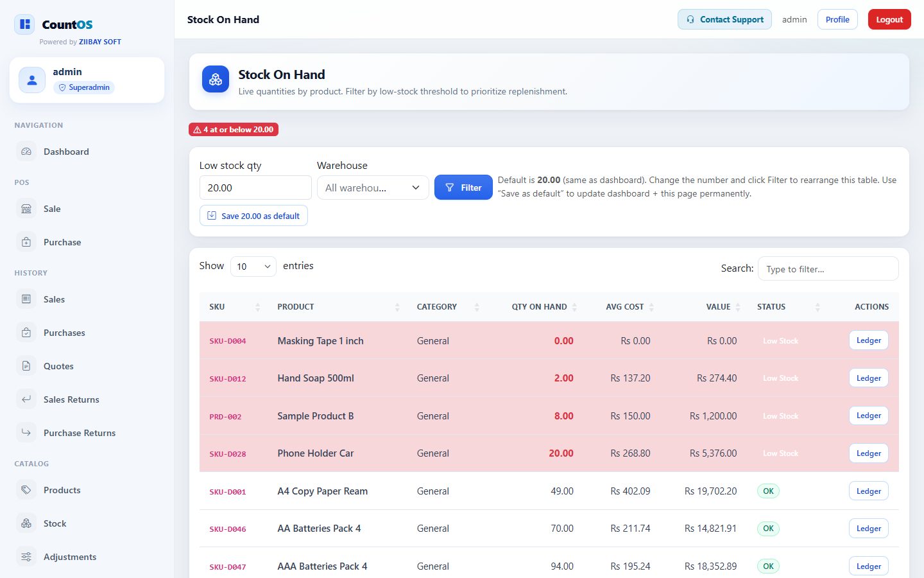The image size is (924, 578).
Task: Click the Contact Support button
Action: tap(724, 19)
